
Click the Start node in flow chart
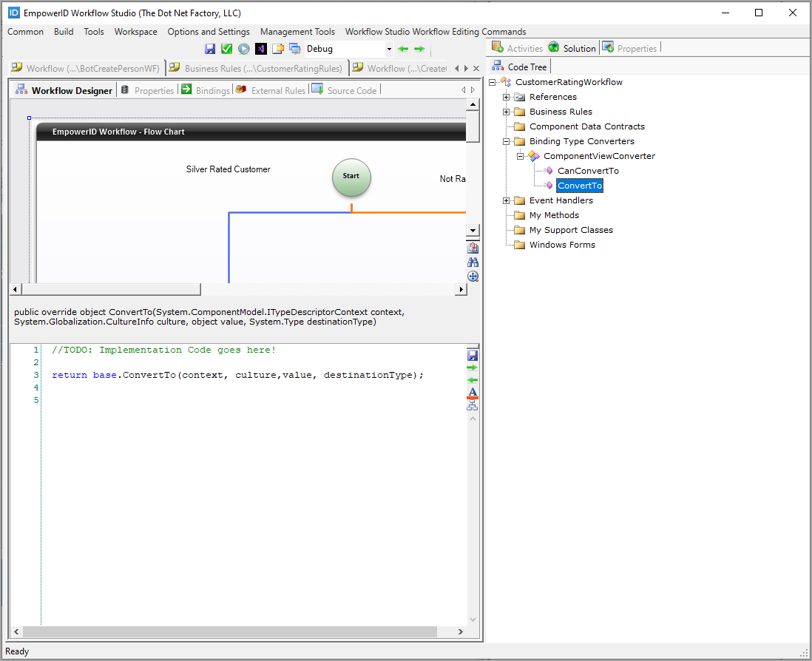tap(351, 177)
